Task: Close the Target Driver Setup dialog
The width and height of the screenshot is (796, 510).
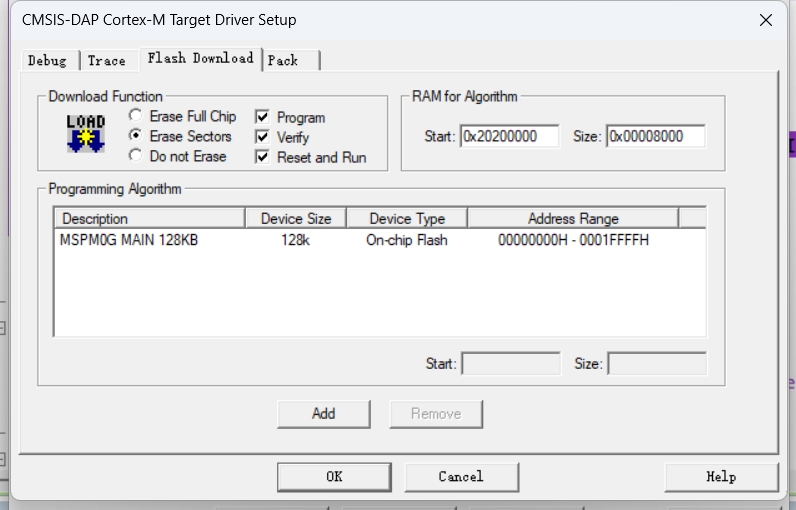Action: point(766,20)
